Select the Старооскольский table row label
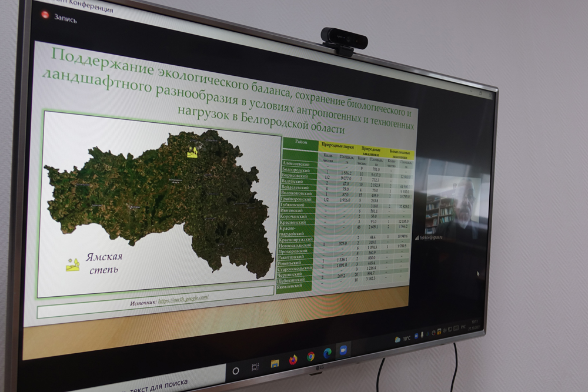Viewport: 588px width, 392px height. click(295, 269)
